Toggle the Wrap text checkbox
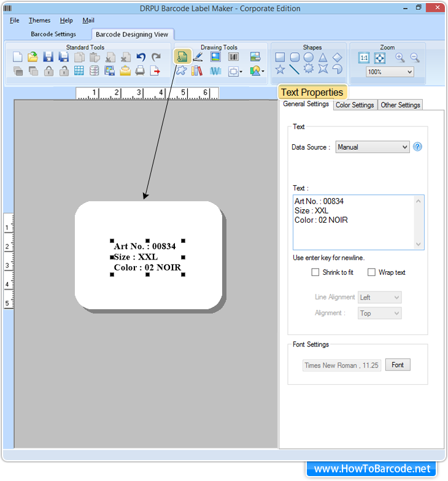The image size is (448, 481). pos(371,272)
